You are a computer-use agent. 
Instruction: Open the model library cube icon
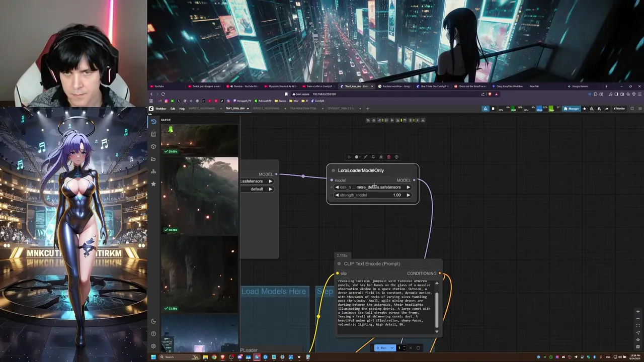click(153, 146)
